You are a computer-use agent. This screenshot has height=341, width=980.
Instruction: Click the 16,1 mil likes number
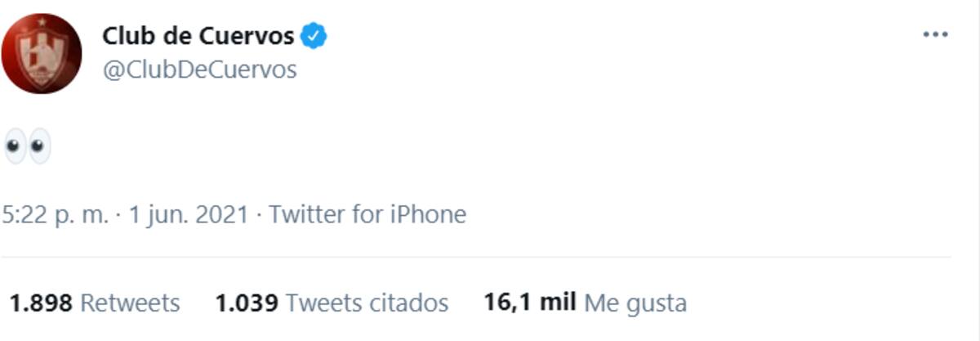(x=530, y=303)
